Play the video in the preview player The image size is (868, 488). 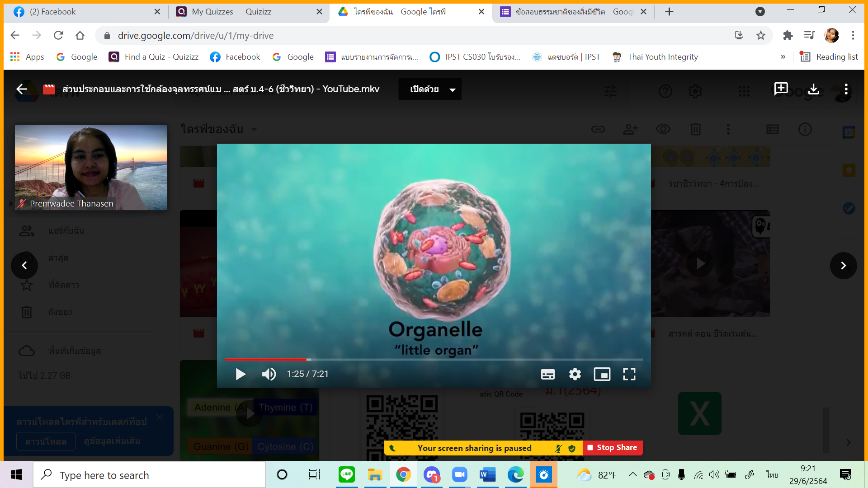click(241, 374)
